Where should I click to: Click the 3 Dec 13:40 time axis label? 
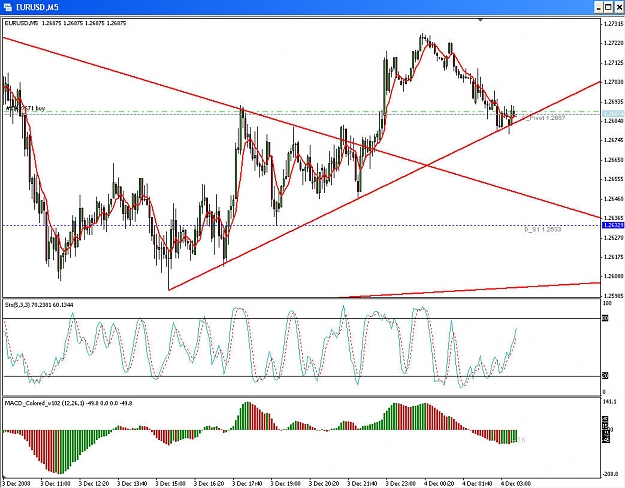pos(132,484)
